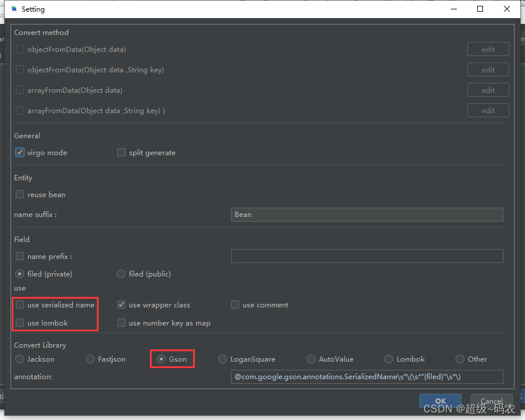Select filed (public) field visibility
Screen dimensions: 525x420
pos(121,274)
